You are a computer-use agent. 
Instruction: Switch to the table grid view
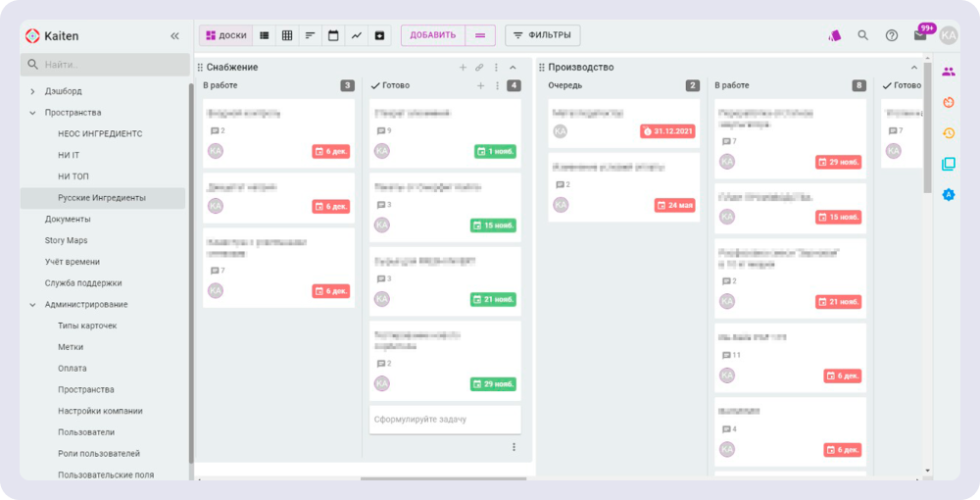tap(287, 35)
